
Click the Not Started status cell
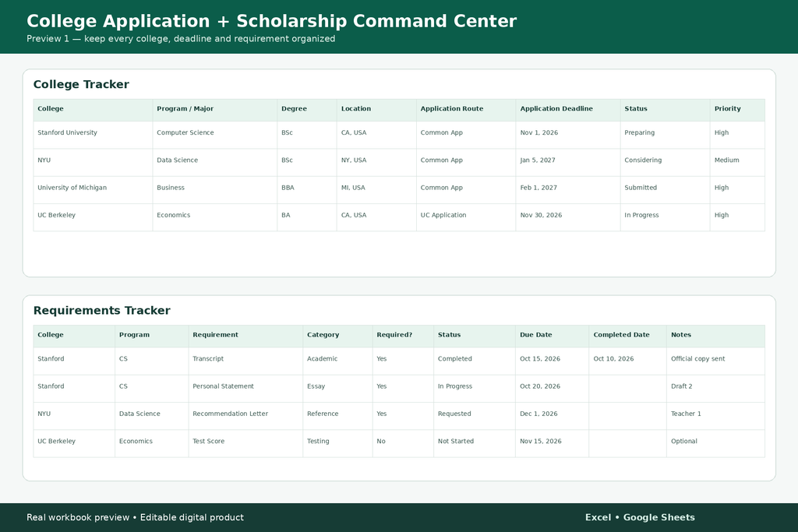[x=475, y=443]
